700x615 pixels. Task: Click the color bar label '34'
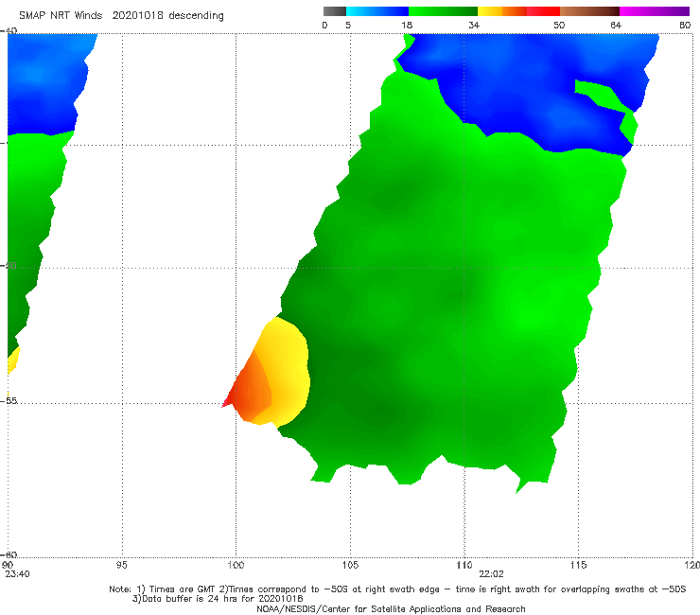click(x=474, y=26)
